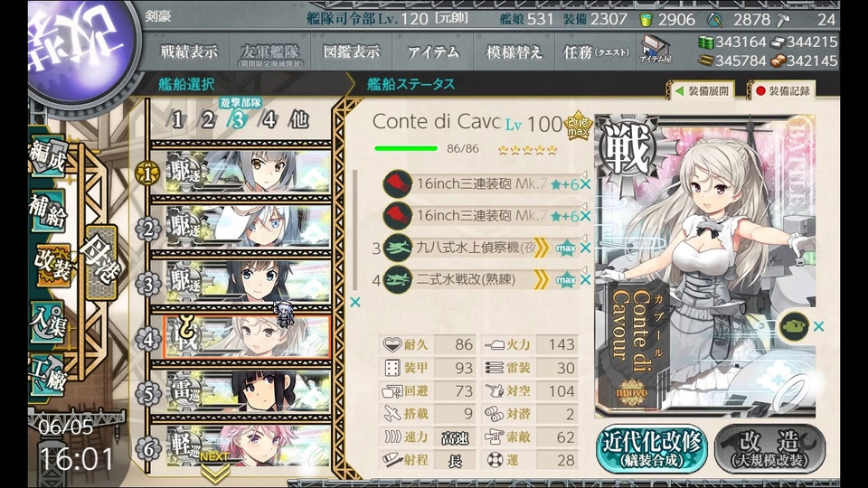Open the 任務 quest menu
Viewport: 868px width, 488px height.
[596, 52]
